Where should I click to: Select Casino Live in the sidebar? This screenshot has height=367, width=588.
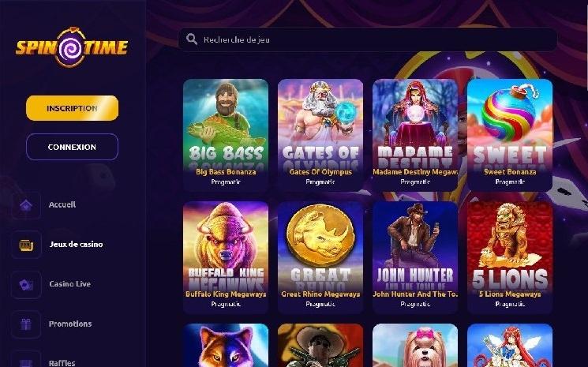[x=69, y=284]
